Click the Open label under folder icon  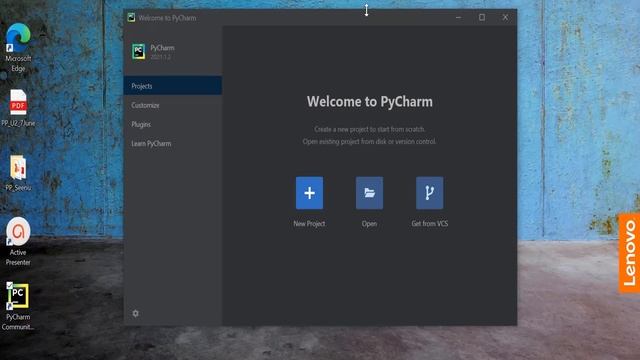[369, 224]
